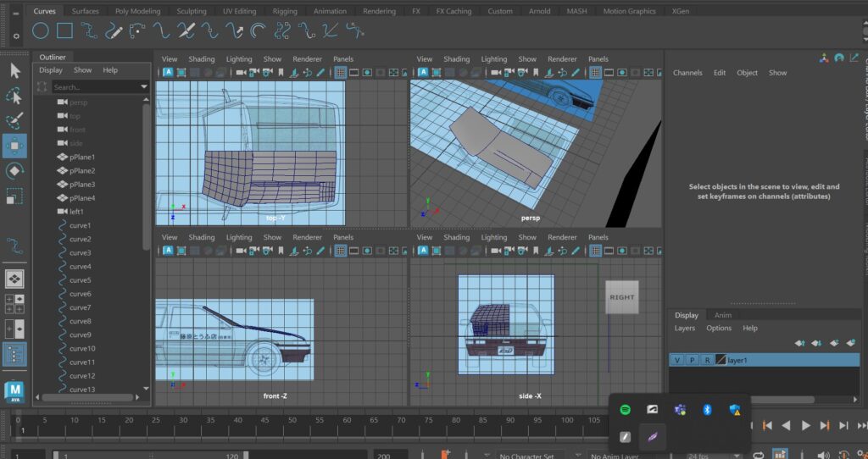868x459 pixels.
Task: Click the layer1 color swatch
Action: (x=721, y=360)
